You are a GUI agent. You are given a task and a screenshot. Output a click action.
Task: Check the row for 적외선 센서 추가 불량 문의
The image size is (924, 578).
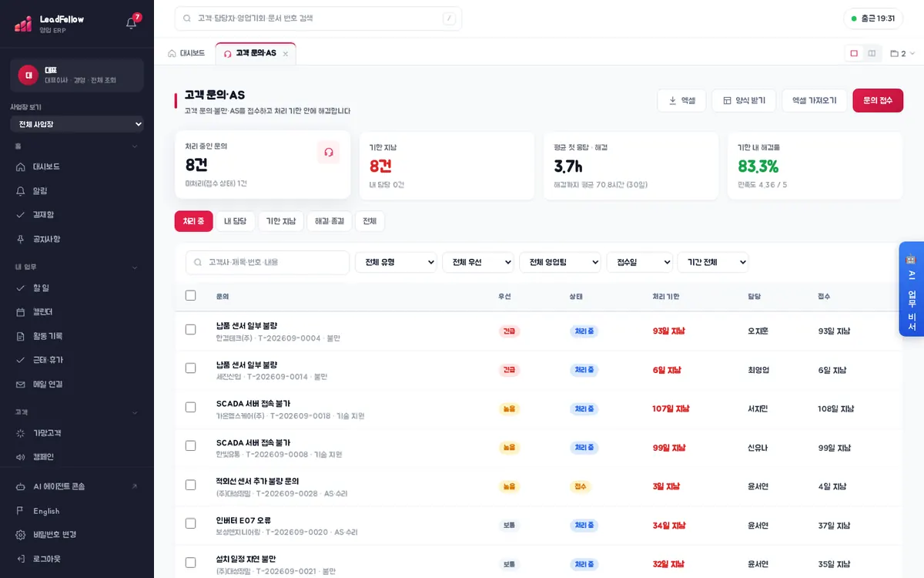tap(191, 484)
